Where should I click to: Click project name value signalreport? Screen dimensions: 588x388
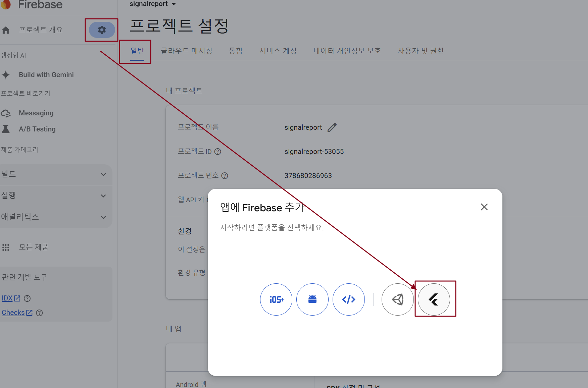coord(303,127)
